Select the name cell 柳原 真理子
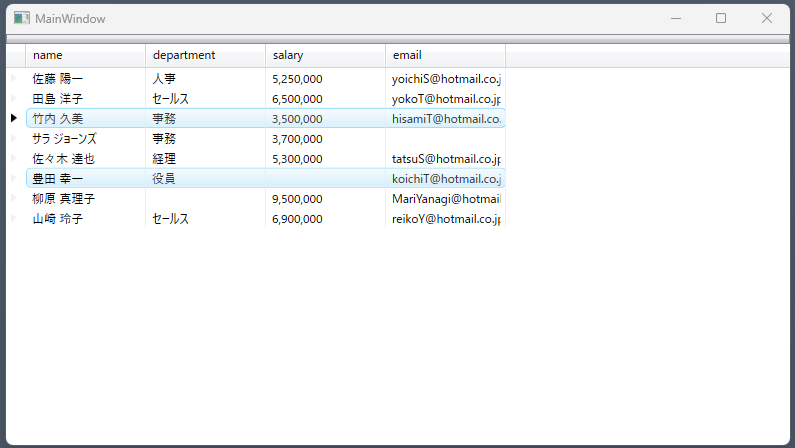 (x=86, y=198)
